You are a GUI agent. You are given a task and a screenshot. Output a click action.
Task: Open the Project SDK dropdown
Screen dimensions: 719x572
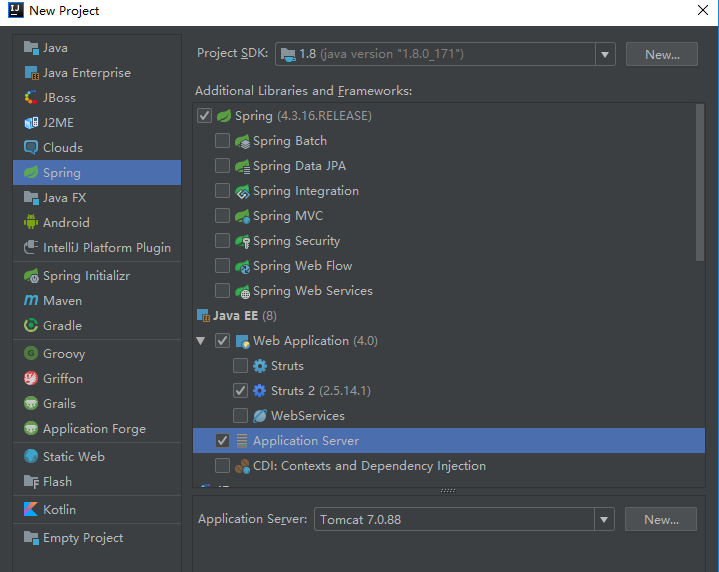(x=604, y=54)
